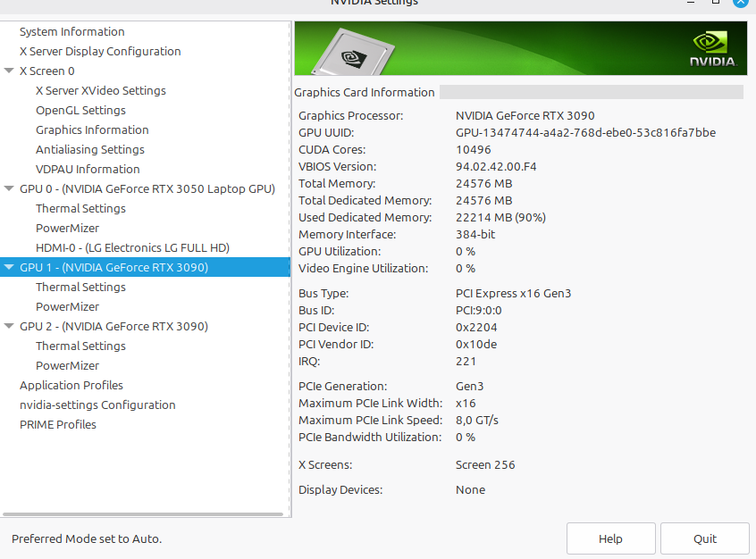Click Bus Type value PCI Express x16 Gen3
The height and width of the screenshot is (559, 756).
[x=513, y=294]
